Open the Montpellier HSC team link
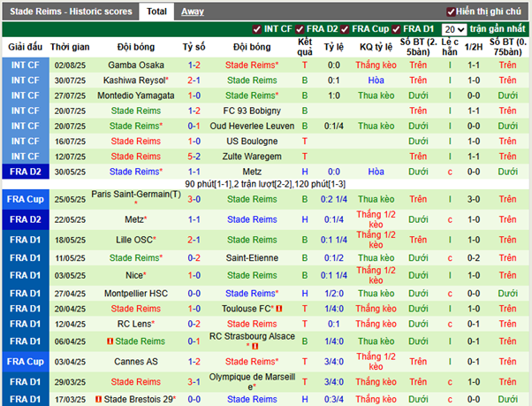Viewport: 532px width, 406px height. [136, 294]
